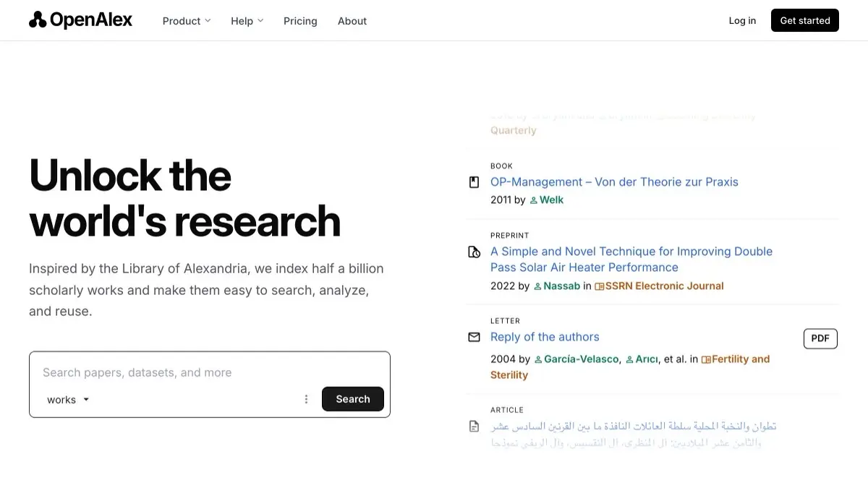Click the preprint icon beside Solar Air Heater

tap(475, 252)
